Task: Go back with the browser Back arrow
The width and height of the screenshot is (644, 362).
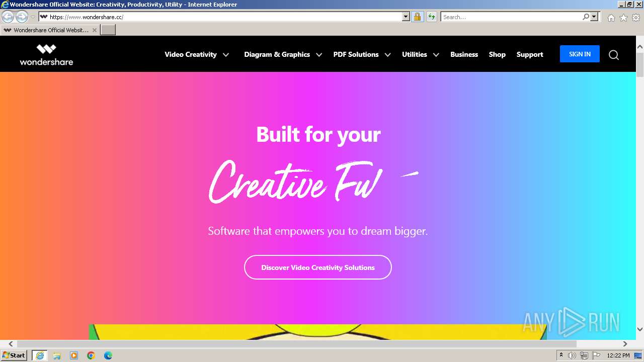Action: tap(8, 17)
